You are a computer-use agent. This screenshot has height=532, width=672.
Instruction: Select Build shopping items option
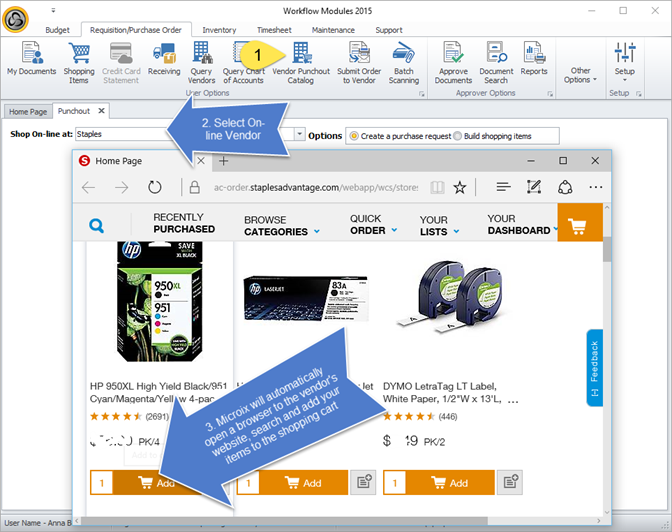coord(459,135)
